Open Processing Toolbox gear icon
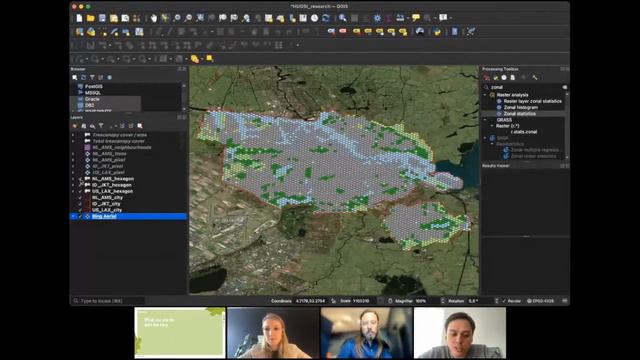This screenshot has height=360, width=640. (x=377, y=18)
